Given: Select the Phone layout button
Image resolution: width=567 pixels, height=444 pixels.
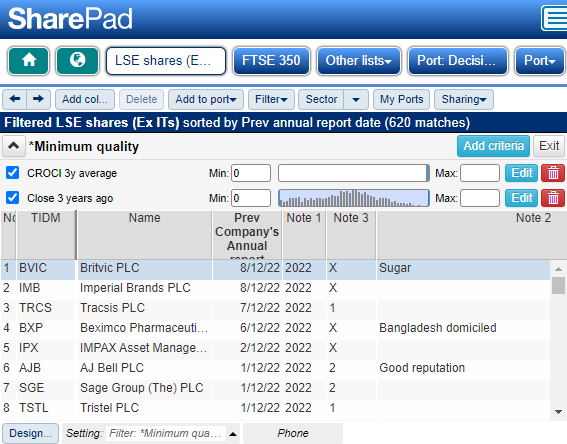Looking at the screenshot, I should [293, 433].
